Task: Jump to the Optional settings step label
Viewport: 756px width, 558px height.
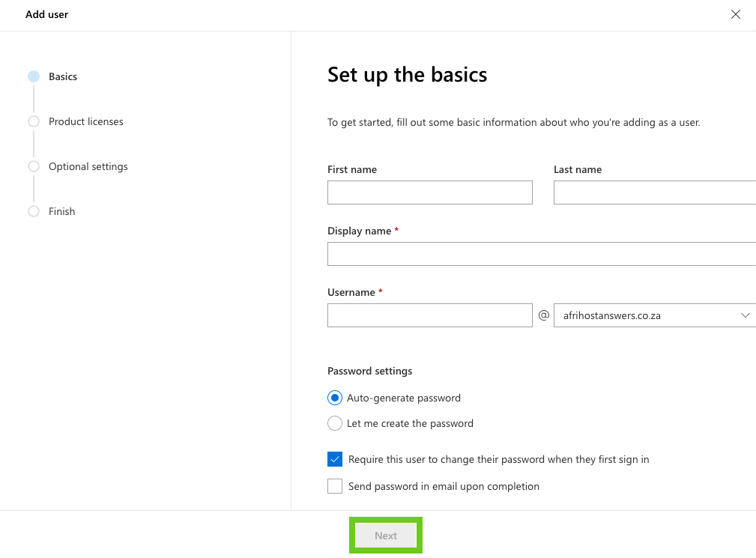Action: tap(88, 166)
